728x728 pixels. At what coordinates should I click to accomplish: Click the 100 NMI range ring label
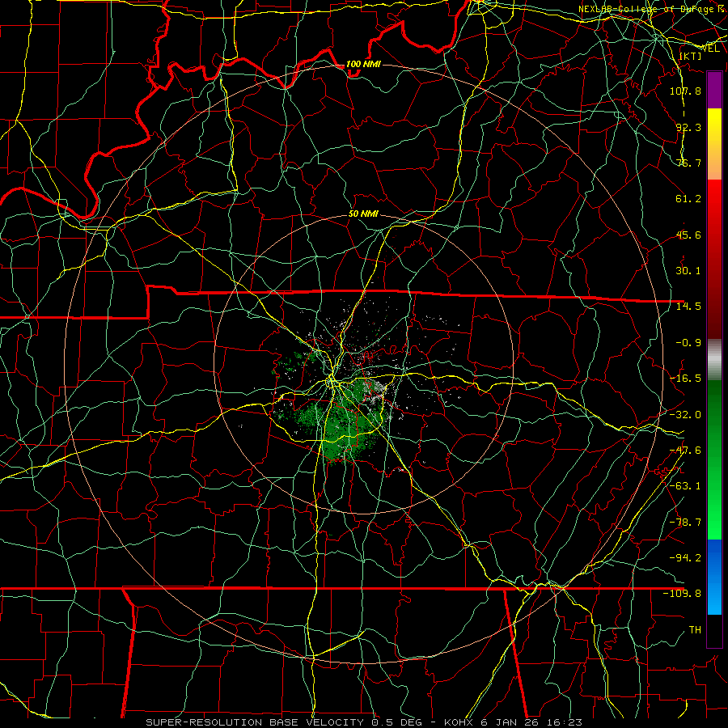[x=363, y=64]
